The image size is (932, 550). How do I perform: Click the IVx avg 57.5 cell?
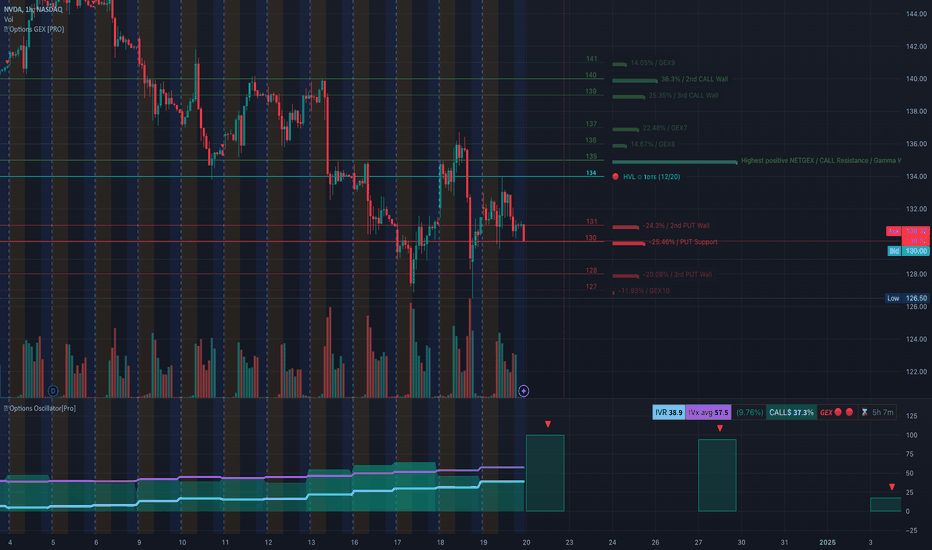click(x=708, y=412)
